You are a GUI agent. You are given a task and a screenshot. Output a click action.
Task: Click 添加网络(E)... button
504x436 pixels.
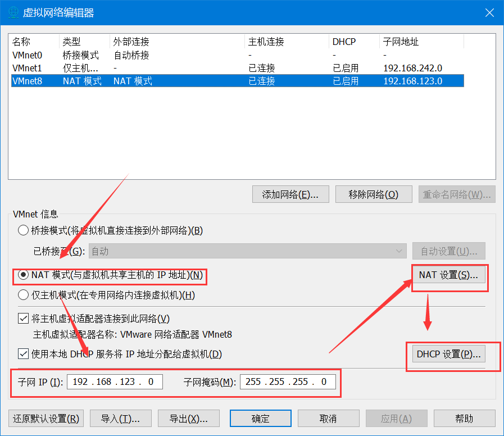tap(290, 194)
